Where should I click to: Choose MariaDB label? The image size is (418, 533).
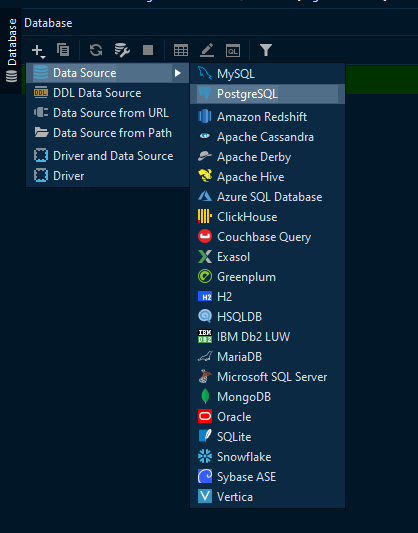240,357
